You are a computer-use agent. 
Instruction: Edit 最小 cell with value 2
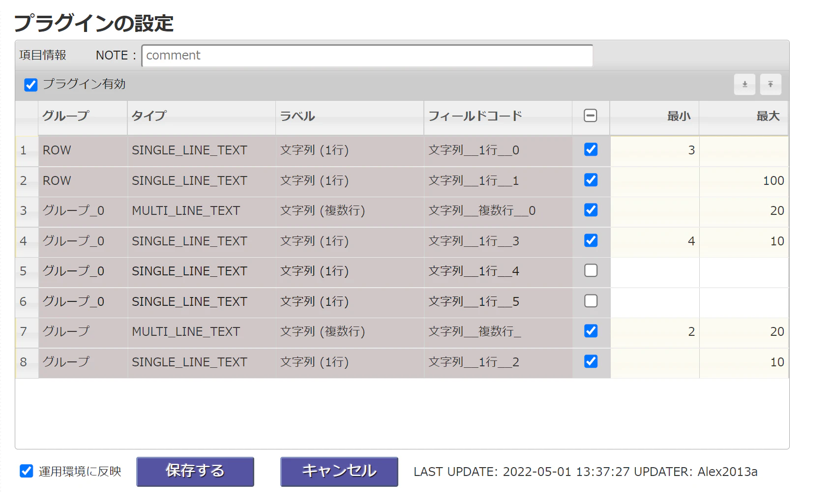coord(654,332)
